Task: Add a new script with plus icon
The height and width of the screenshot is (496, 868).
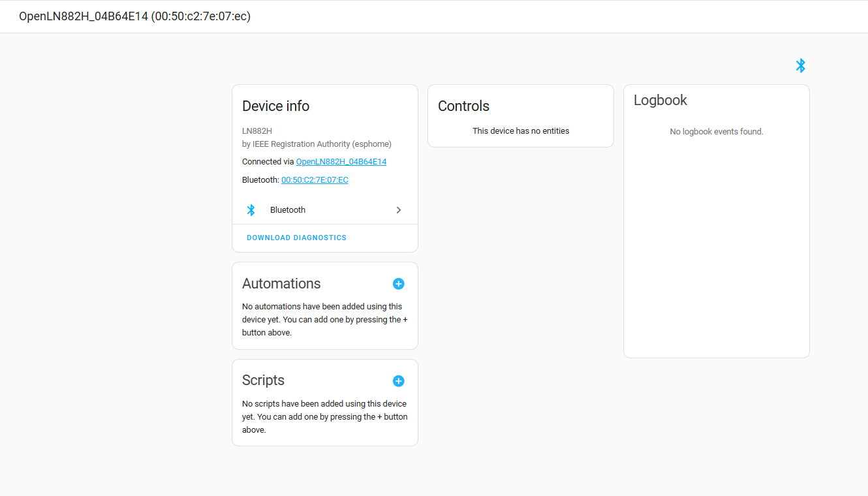Action: click(x=398, y=381)
